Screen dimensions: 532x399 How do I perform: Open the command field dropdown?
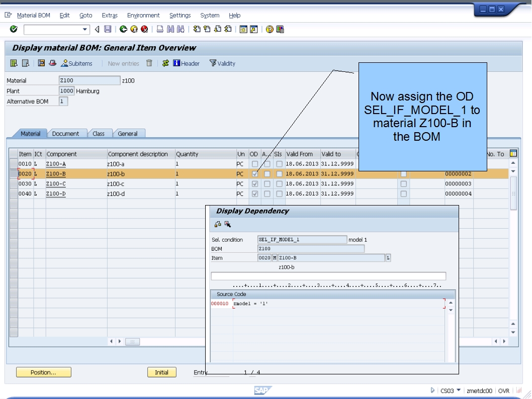[x=84, y=29]
